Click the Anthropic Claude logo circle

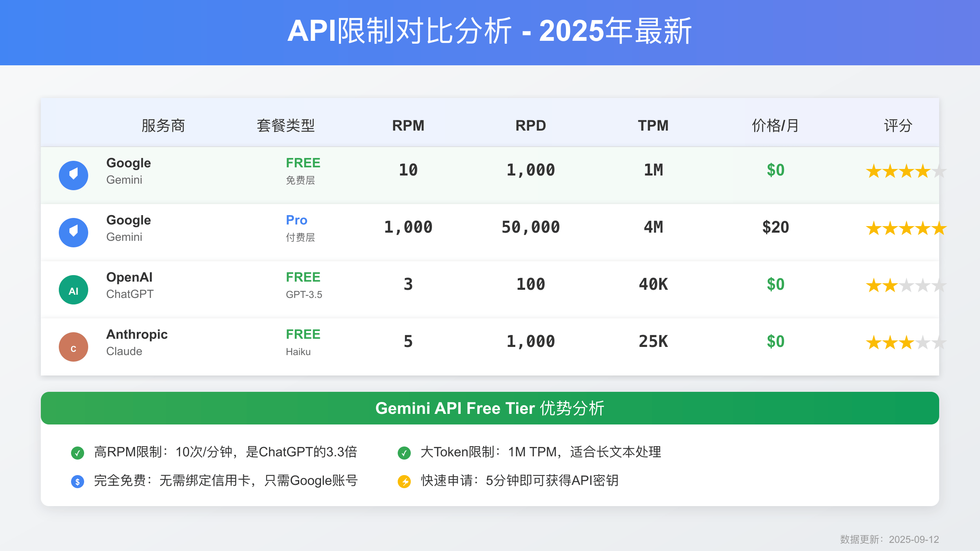pyautogui.click(x=73, y=347)
